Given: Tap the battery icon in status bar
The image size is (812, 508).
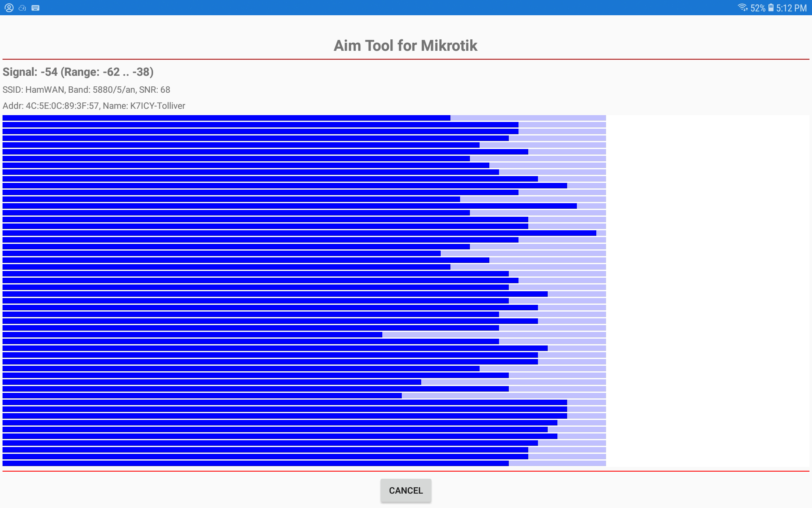Looking at the screenshot, I should click(x=771, y=8).
